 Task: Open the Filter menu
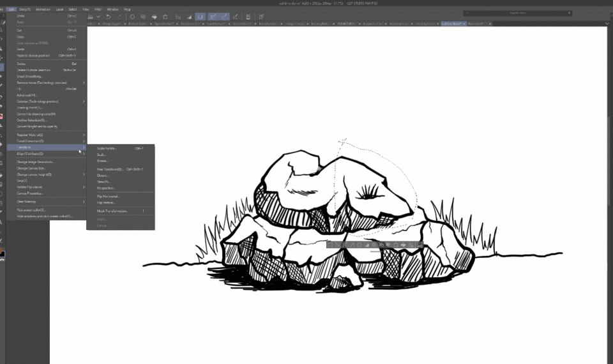point(98,9)
